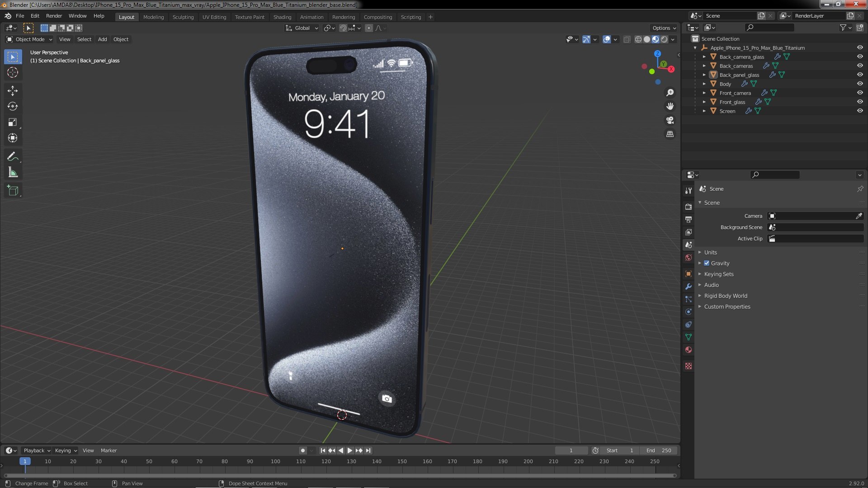Open the Material properties tab icon
The image size is (868, 488).
tap(689, 350)
